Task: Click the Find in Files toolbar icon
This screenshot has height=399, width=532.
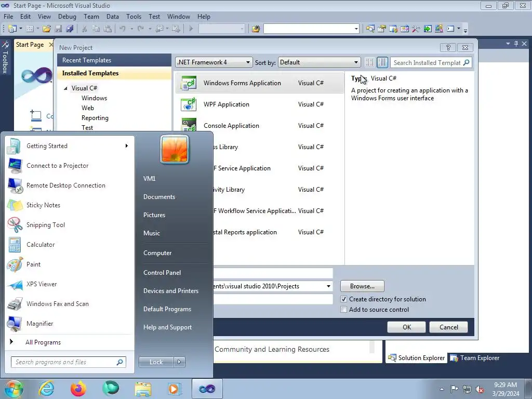Action: (256, 29)
